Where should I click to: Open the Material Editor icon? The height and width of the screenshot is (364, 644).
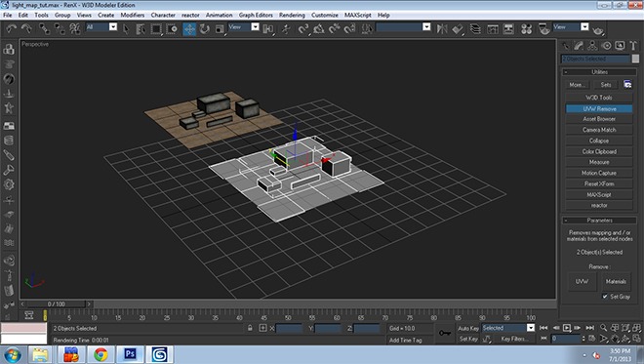(527, 28)
